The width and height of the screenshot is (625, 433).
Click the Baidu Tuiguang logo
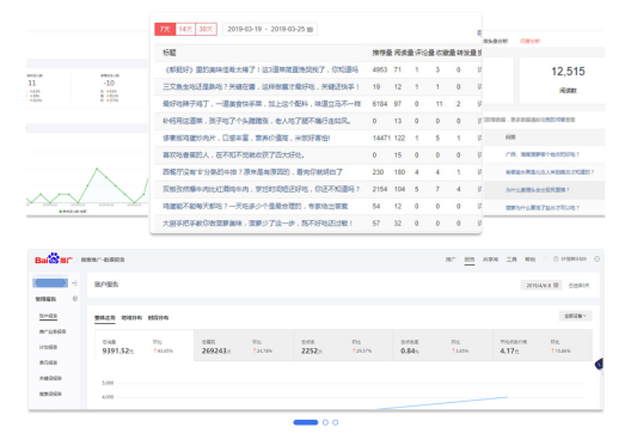(x=52, y=258)
